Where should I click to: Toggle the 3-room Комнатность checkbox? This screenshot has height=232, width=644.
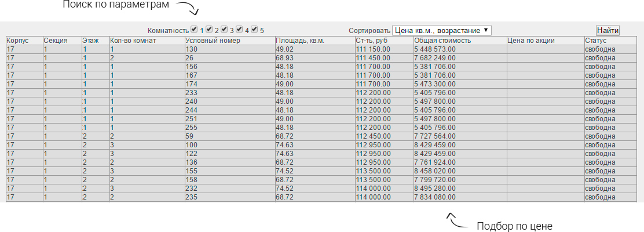(225, 29)
